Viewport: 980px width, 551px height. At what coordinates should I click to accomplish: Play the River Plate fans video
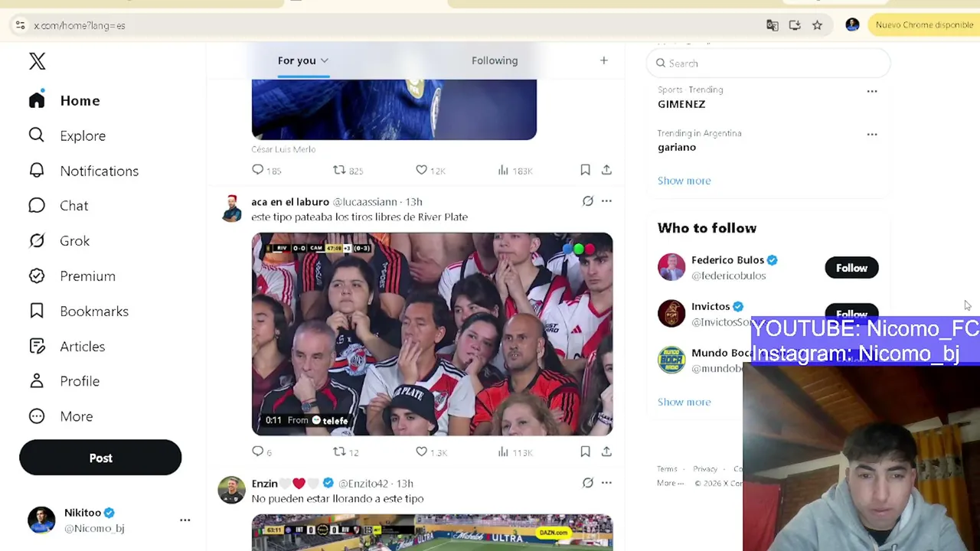pyautogui.click(x=432, y=334)
